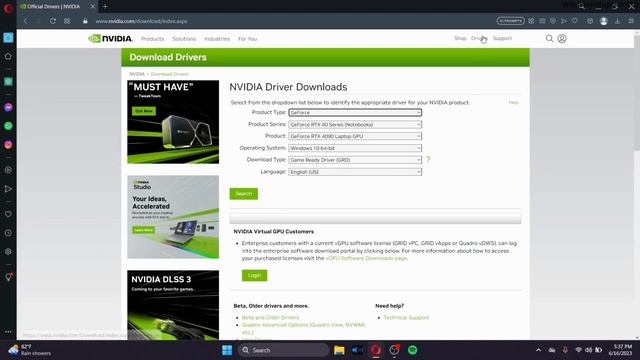
Task: Open the Language dropdown
Action: [355, 172]
